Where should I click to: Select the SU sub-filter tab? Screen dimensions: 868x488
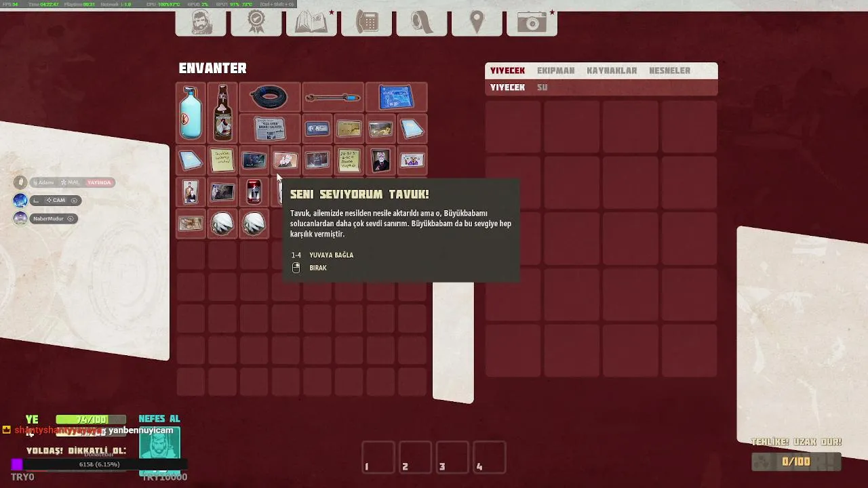542,87
